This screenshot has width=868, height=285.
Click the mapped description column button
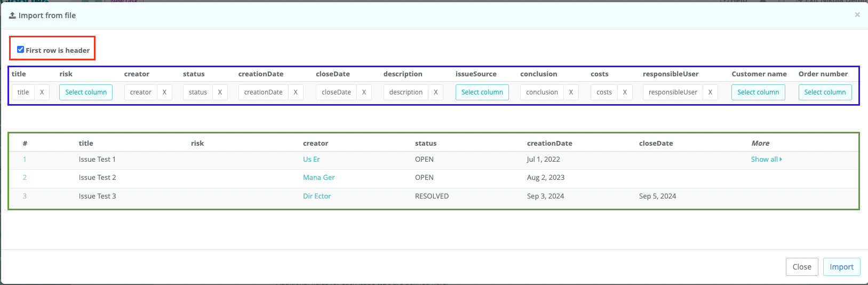point(406,92)
